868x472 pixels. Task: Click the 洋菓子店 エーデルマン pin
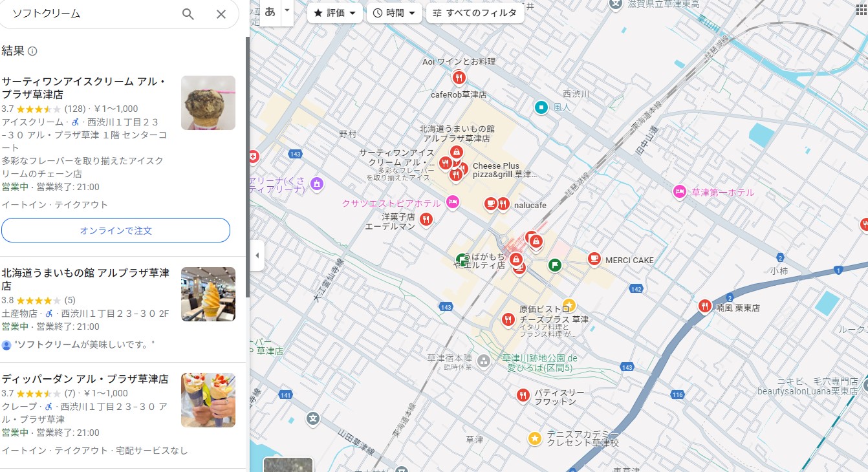coord(426,220)
